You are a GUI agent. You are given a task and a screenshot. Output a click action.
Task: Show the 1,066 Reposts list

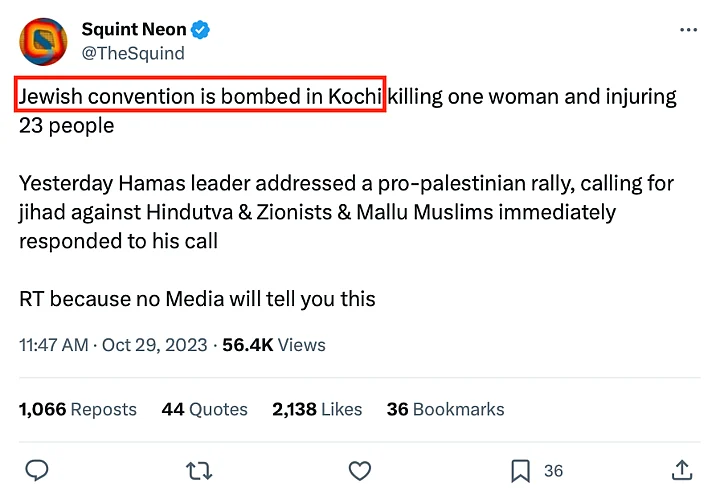click(78, 409)
